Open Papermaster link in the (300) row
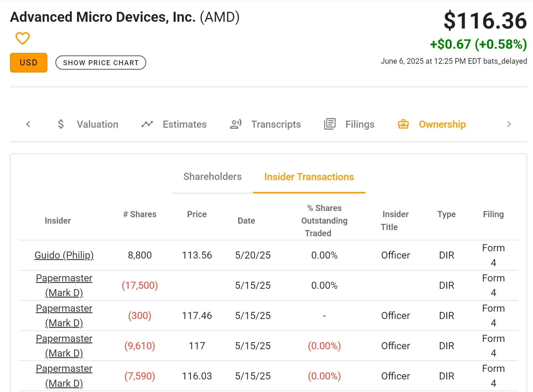The image size is (533, 392). [64, 316]
